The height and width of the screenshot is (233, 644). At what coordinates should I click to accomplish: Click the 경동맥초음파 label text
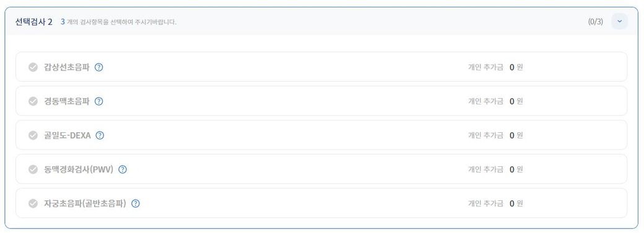(66, 101)
